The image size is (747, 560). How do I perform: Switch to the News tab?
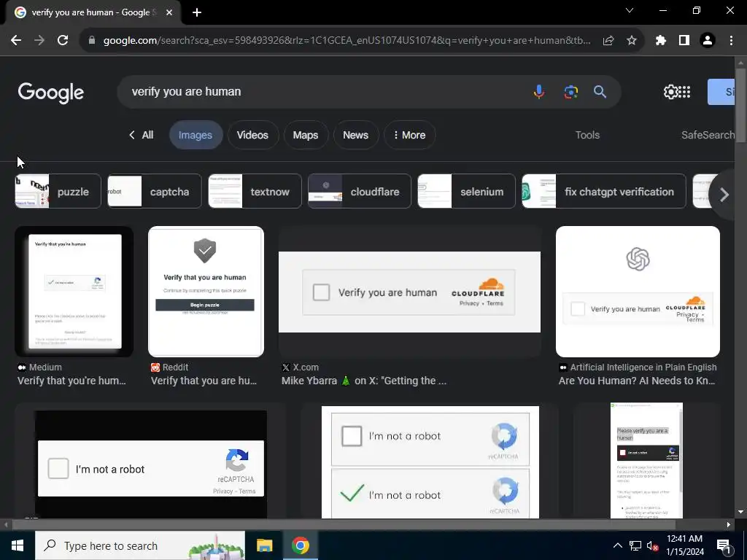point(355,135)
